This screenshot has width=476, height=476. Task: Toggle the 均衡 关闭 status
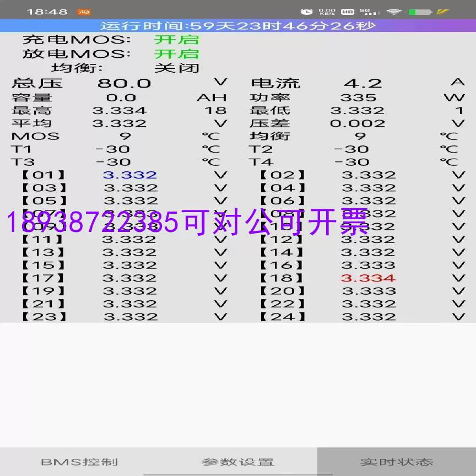[176, 68]
